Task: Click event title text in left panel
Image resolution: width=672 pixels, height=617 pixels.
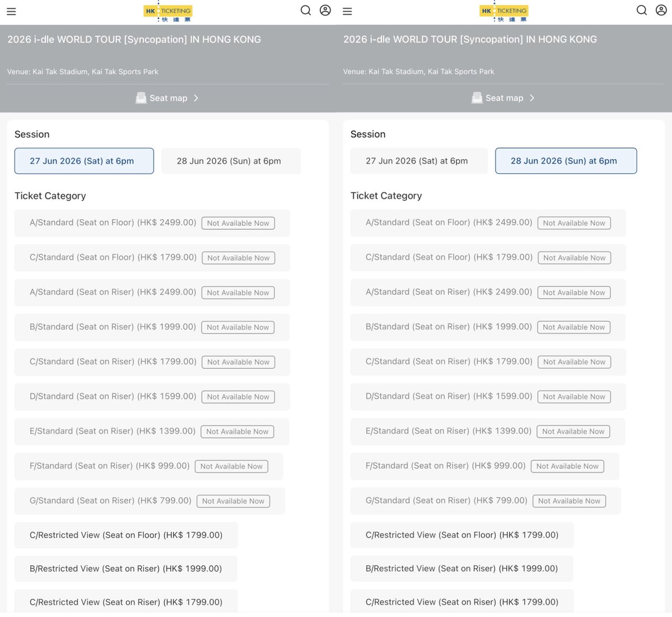Action: 134,39
